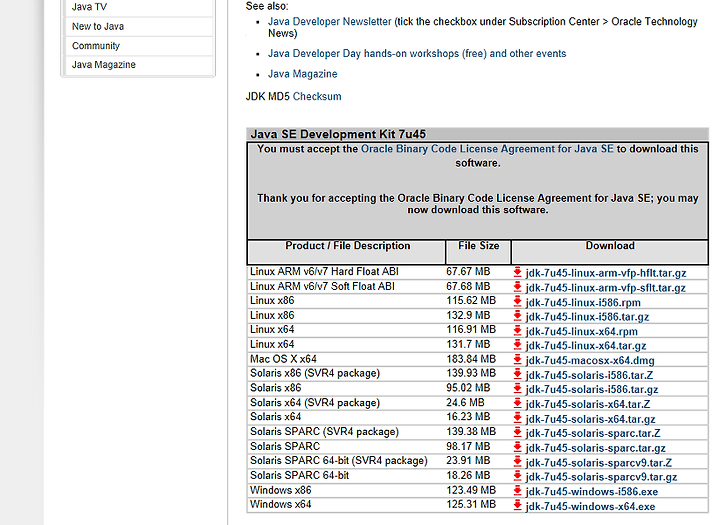
Task: Select Linux ARM v6/v7 Hard Float ABI cell
Action: [324, 271]
